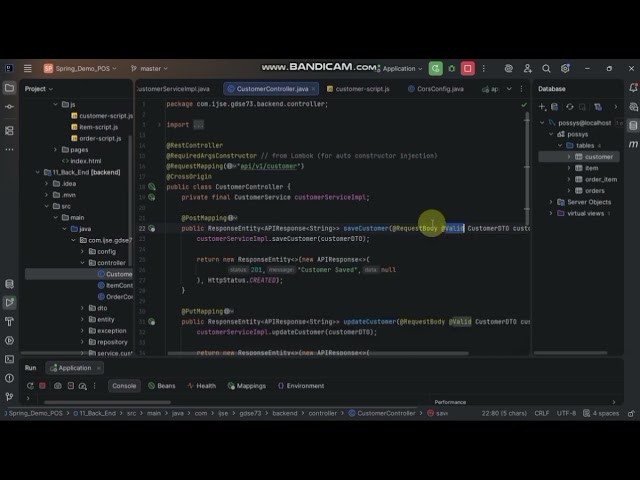The image size is (640, 480).
Task: Change CRLF line separator
Action: click(542, 413)
